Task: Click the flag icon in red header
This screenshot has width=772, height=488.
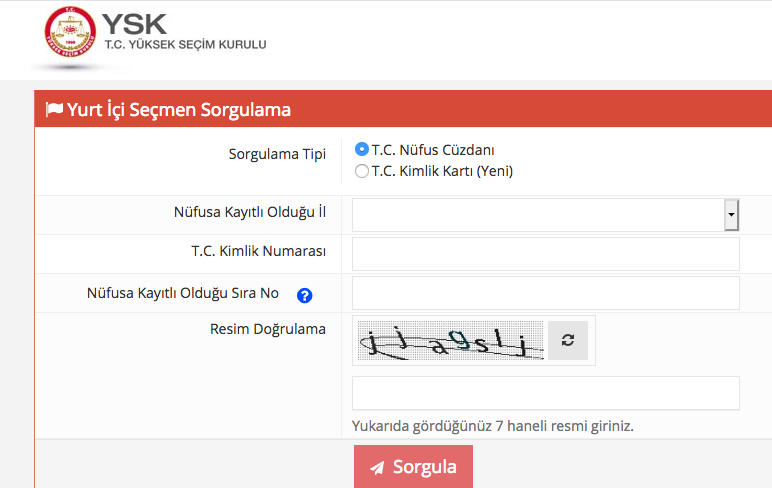Action: (54, 110)
